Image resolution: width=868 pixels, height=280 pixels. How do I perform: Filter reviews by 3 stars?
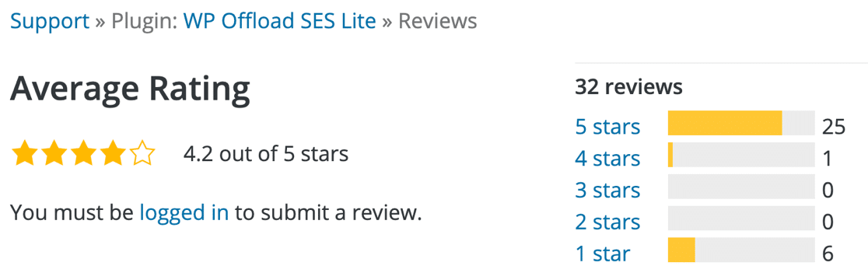click(607, 191)
